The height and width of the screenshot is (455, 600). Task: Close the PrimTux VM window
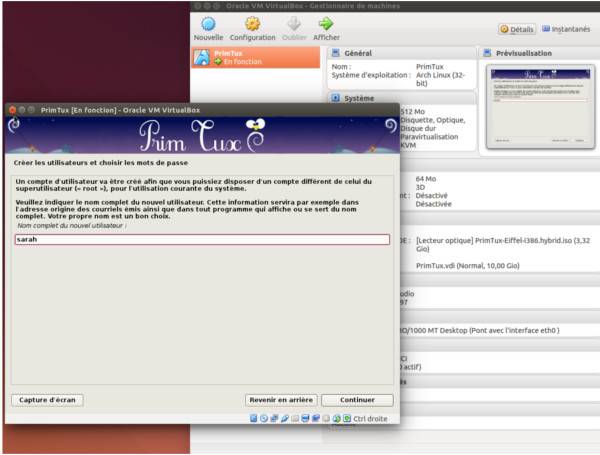pos(12,110)
